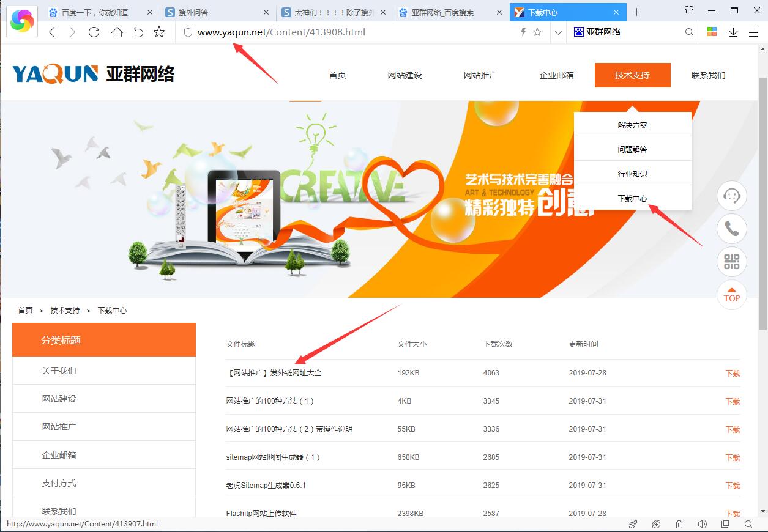Show the QR code floating icon

click(731, 262)
